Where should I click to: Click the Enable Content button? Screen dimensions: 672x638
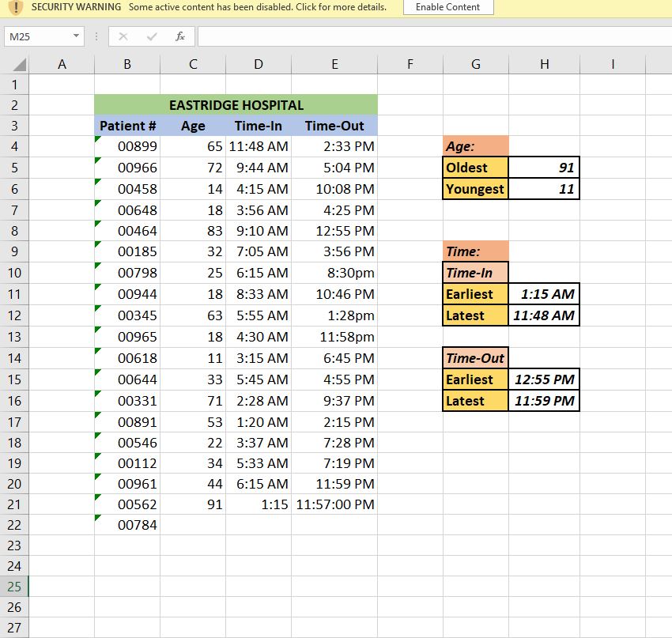(x=447, y=7)
